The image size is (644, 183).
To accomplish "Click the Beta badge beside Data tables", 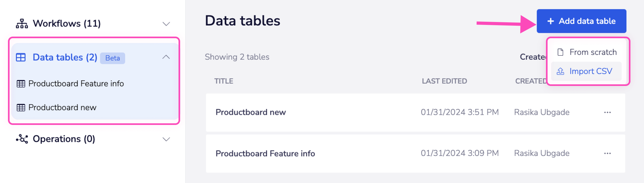I will coord(112,58).
